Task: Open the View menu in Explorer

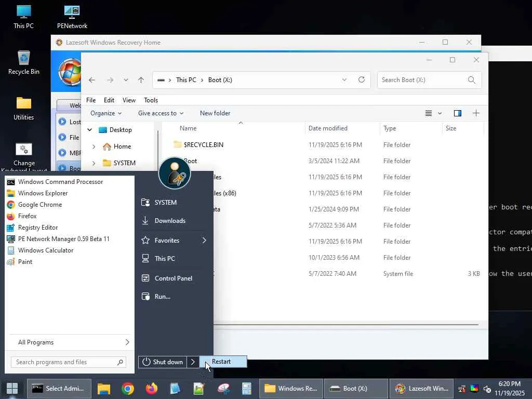Action: point(129,100)
